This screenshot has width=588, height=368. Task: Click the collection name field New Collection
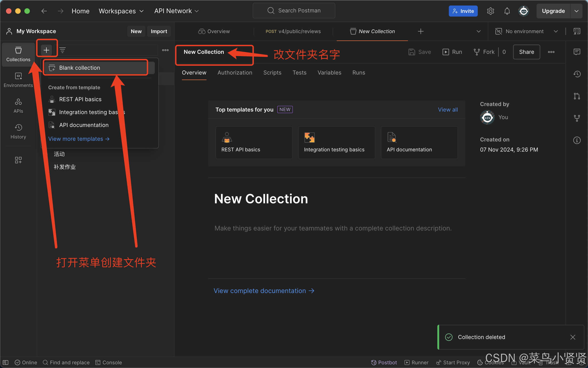204,52
